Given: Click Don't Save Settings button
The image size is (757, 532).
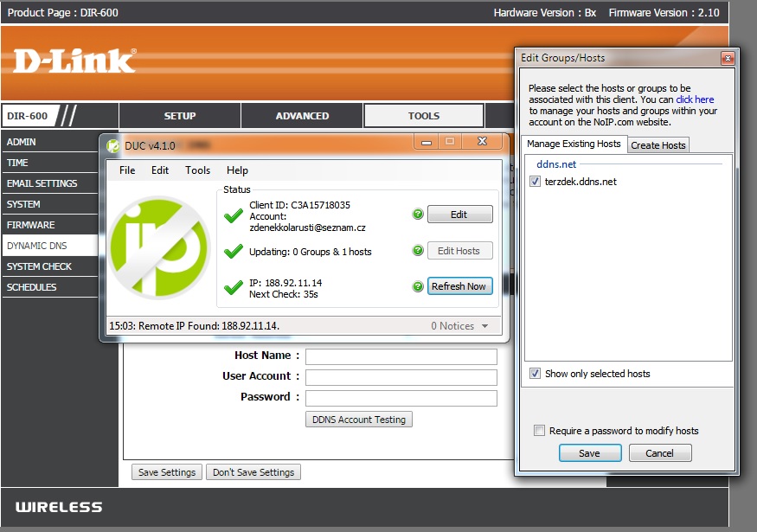Looking at the screenshot, I should [253, 472].
